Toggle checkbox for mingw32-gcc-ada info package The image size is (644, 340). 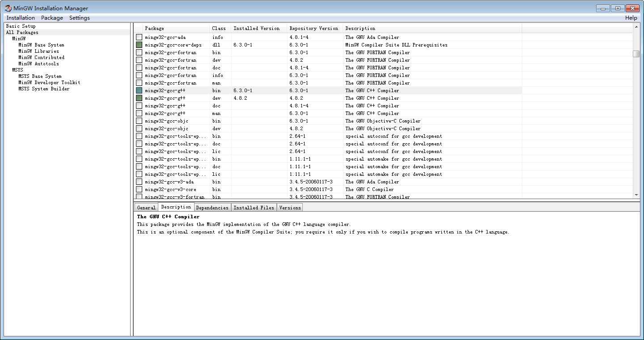tap(139, 37)
